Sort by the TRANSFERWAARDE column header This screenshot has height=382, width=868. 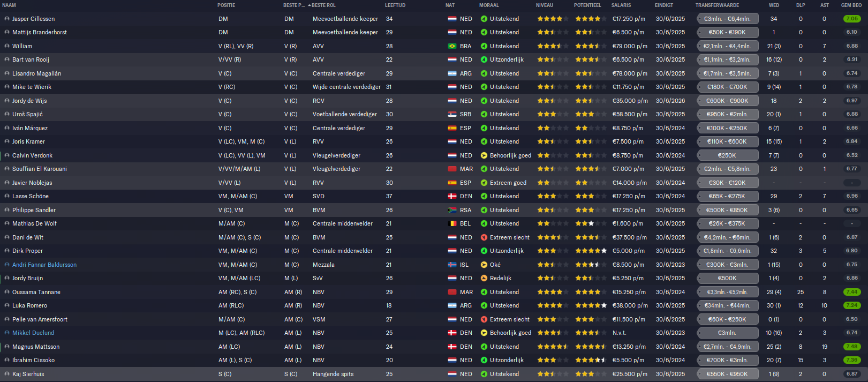pyautogui.click(x=717, y=5)
